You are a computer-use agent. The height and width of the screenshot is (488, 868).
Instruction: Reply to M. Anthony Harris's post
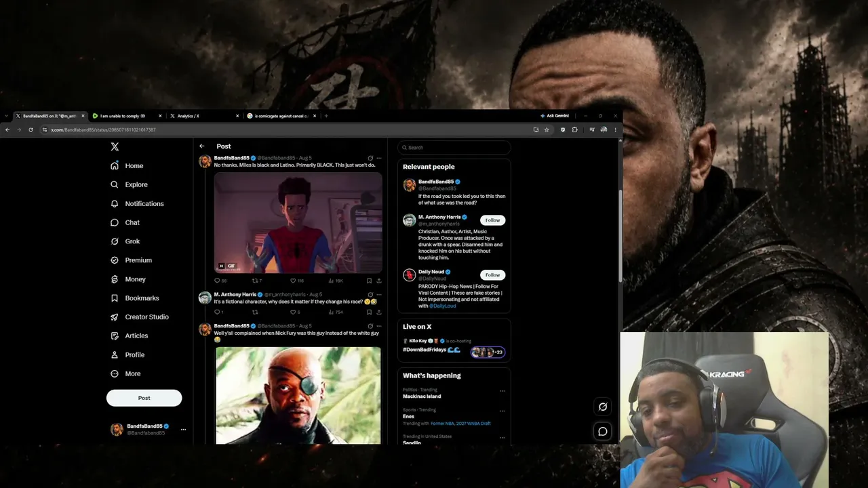point(218,312)
